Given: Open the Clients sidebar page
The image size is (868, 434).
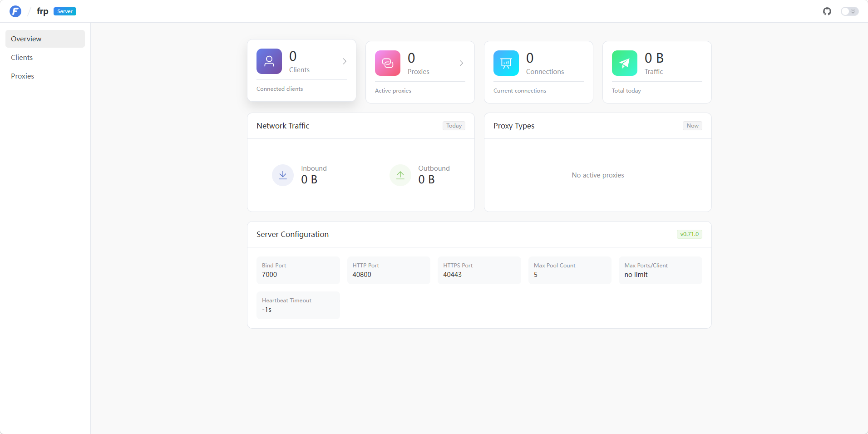Looking at the screenshot, I should [x=45, y=57].
